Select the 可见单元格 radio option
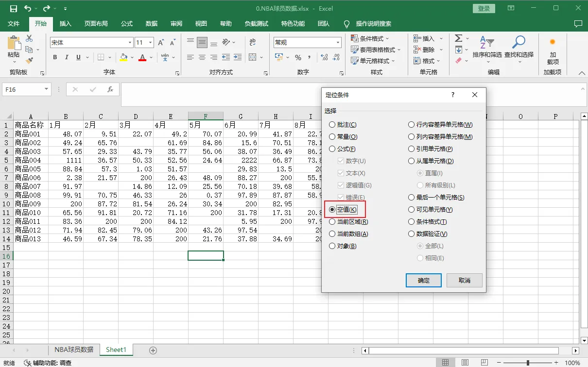 coord(431,210)
